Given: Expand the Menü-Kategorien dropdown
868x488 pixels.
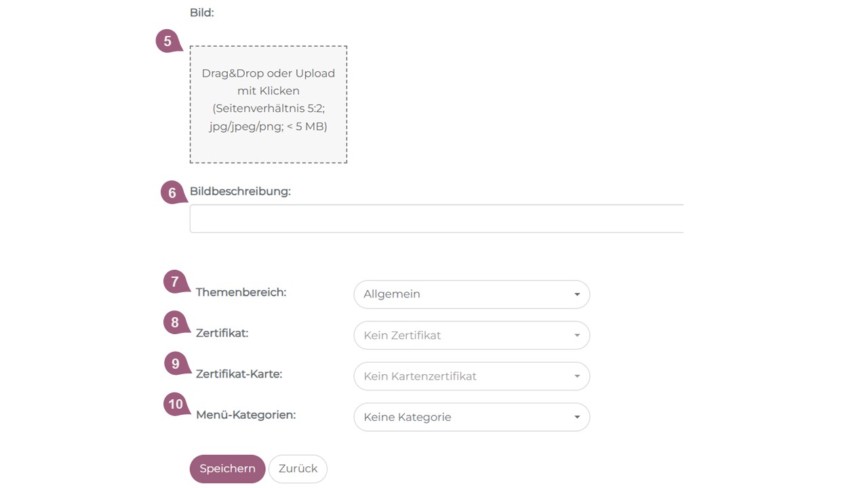Looking at the screenshot, I should (471, 417).
